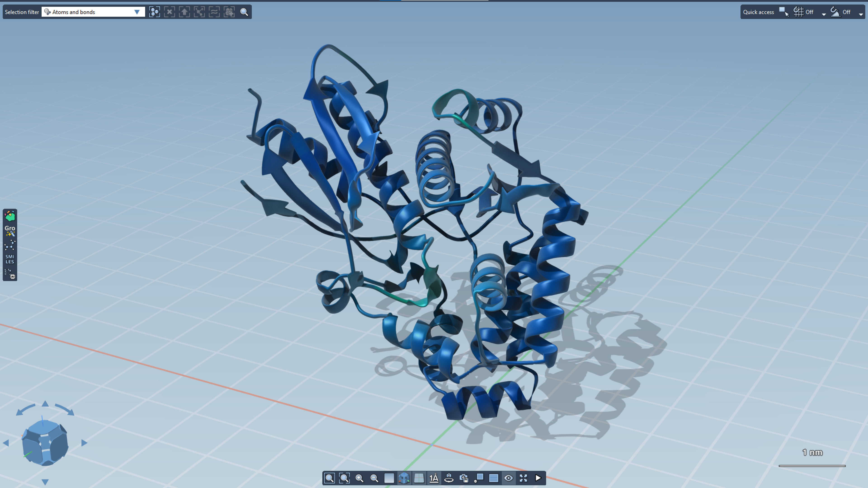Click the camera save screenshot icon

pyautogui.click(x=464, y=478)
